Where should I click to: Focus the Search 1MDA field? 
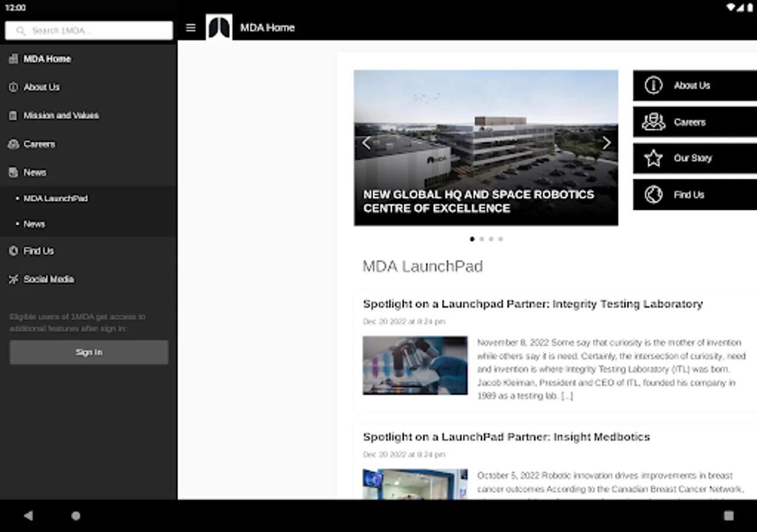click(89, 31)
